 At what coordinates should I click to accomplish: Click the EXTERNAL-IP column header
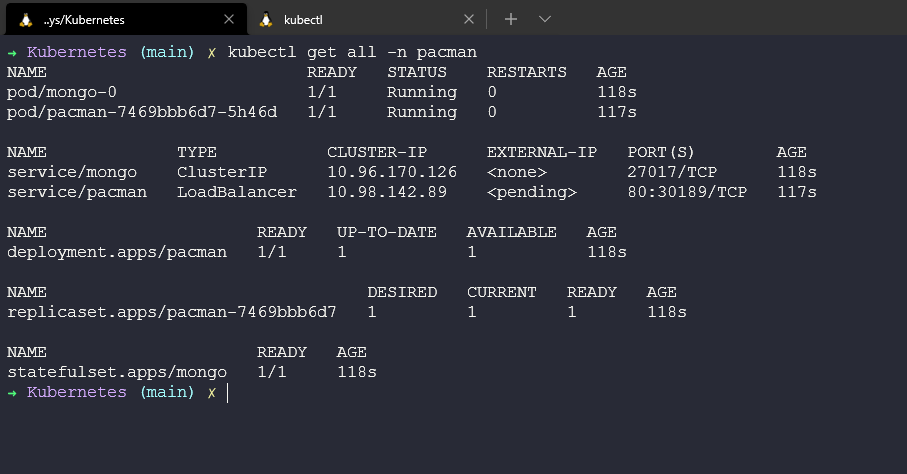(542, 152)
